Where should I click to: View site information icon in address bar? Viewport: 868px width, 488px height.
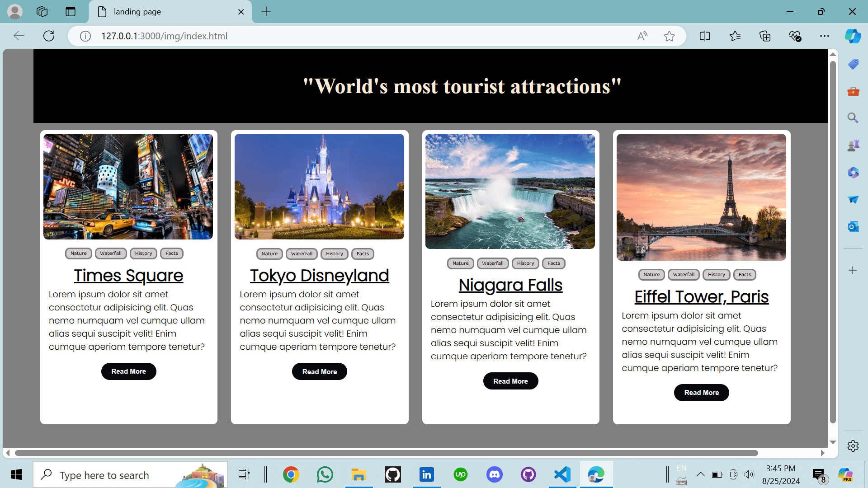[85, 36]
